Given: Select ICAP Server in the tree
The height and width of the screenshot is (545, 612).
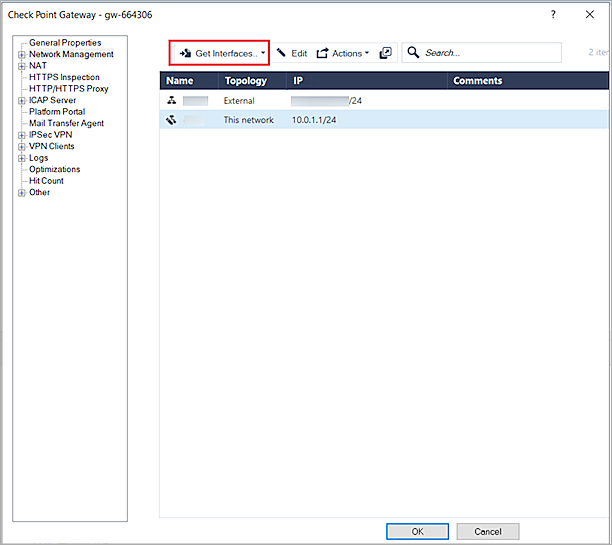Looking at the screenshot, I should click(x=52, y=100).
